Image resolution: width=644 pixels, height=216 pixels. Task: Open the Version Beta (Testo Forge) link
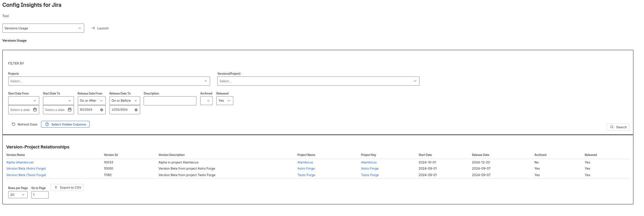(26, 175)
